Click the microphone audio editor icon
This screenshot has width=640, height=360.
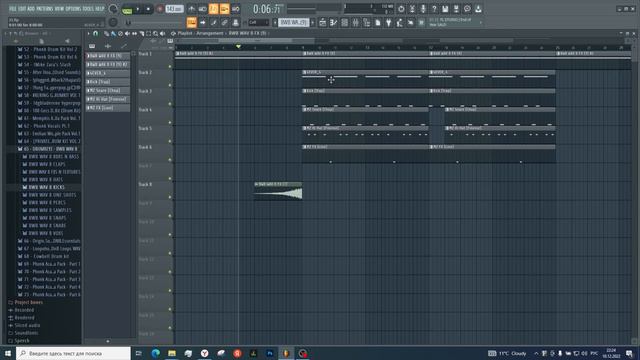423,9
